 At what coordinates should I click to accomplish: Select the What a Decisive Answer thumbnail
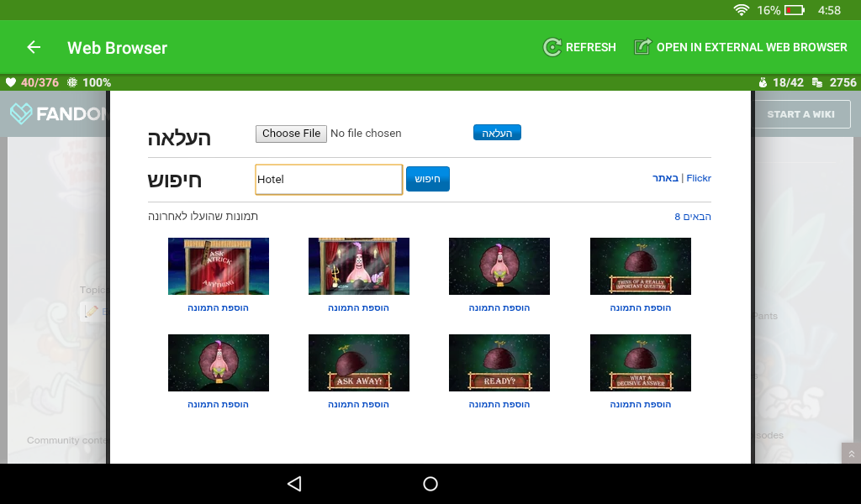click(x=640, y=363)
